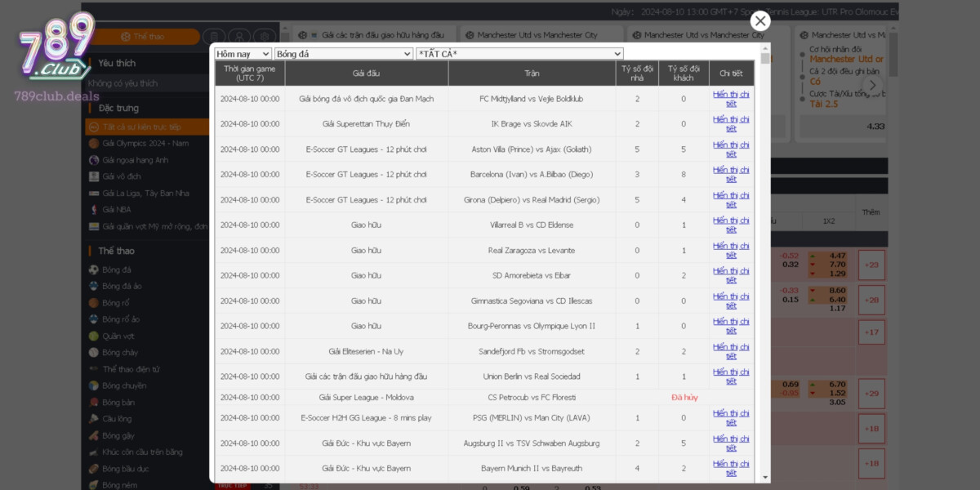Show details for Barcelona vs A.Bilbao match
This screenshot has width=980, height=490.
point(731,175)
